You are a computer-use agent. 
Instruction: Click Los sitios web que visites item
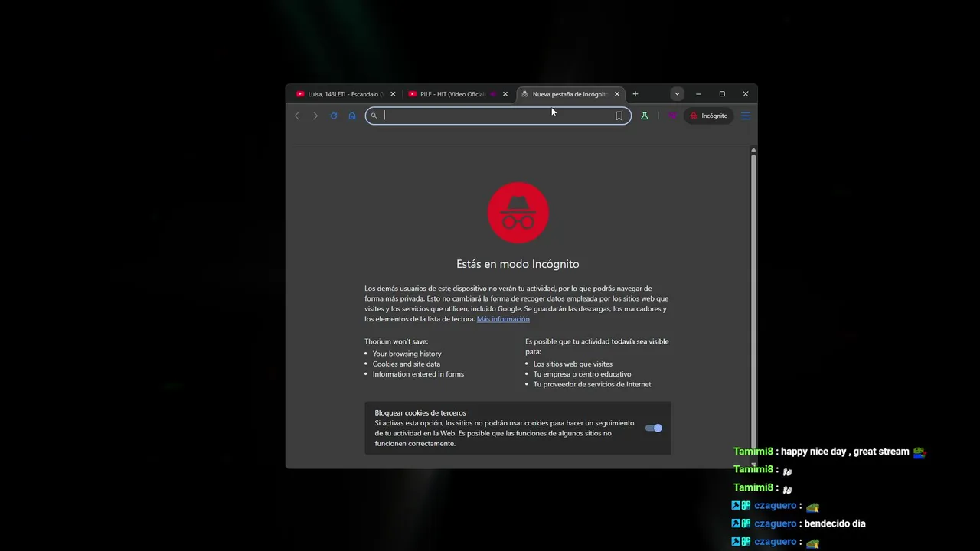coord(573,364)
